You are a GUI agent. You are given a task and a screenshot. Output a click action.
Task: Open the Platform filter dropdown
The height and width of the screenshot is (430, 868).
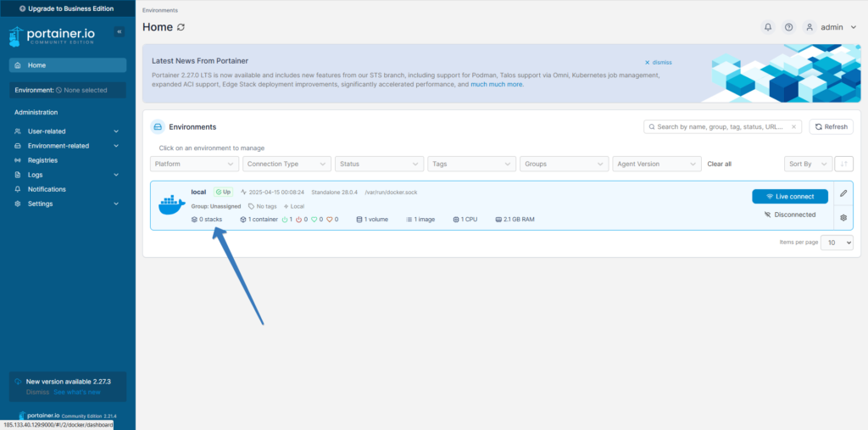click(x=194, y=164)
